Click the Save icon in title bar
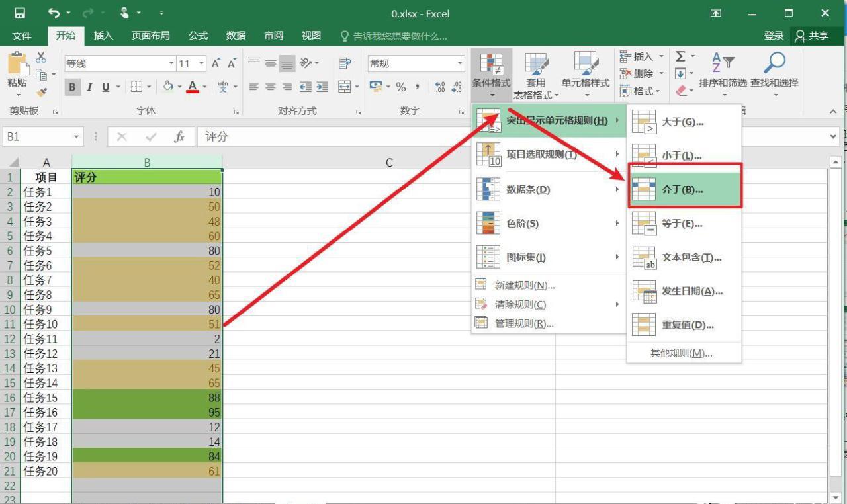Image resolution: width=847 pixels, height=504 pixels. click(x=20, y=13)
